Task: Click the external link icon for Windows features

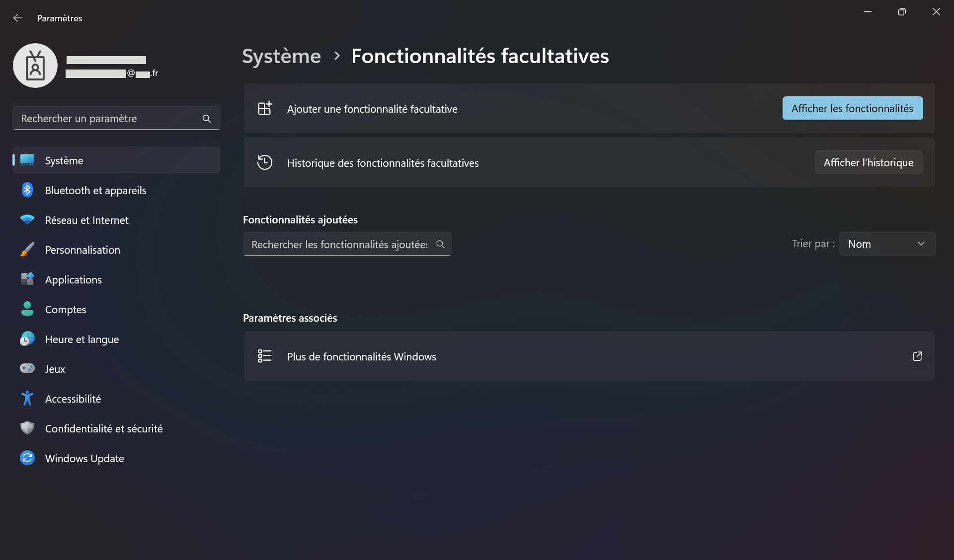Action: point(917,356)
